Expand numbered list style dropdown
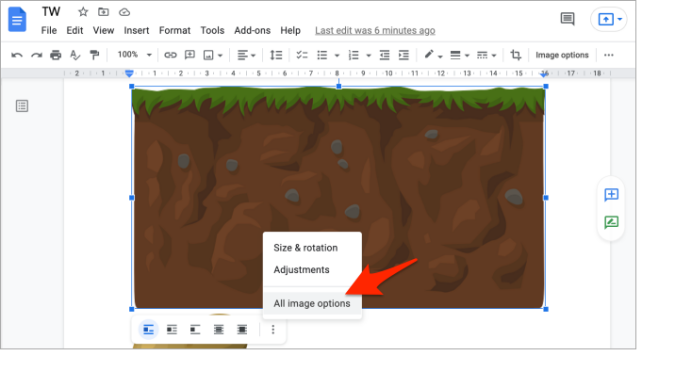The width and height of the screenshot is (675, 388). (x=368, y=56)
